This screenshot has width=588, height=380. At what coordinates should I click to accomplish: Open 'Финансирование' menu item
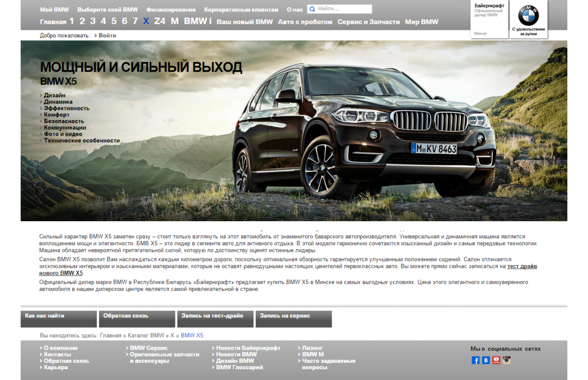[171, 9]
